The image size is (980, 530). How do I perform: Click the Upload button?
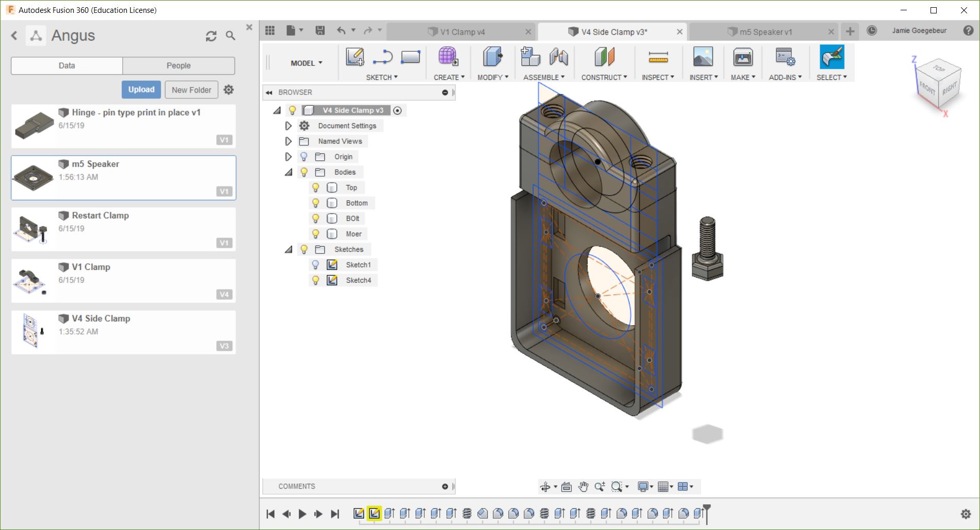pos(141,90)
